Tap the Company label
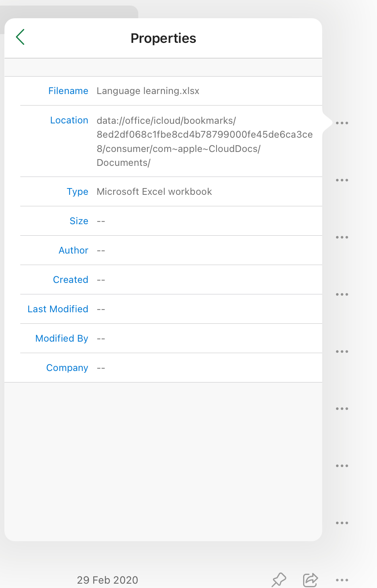The width and height of the screenshot is (377, 588). pyautogui.click(x=67, y=368)
